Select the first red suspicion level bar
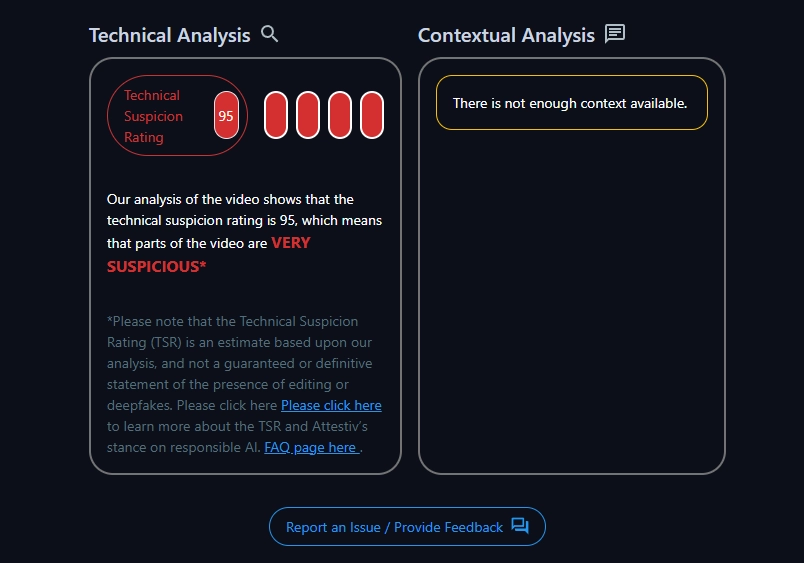 pyautogui.click(x=276, y=115)
